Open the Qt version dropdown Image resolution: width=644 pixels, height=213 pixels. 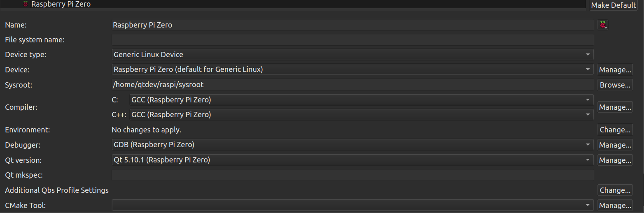point(353,160)
